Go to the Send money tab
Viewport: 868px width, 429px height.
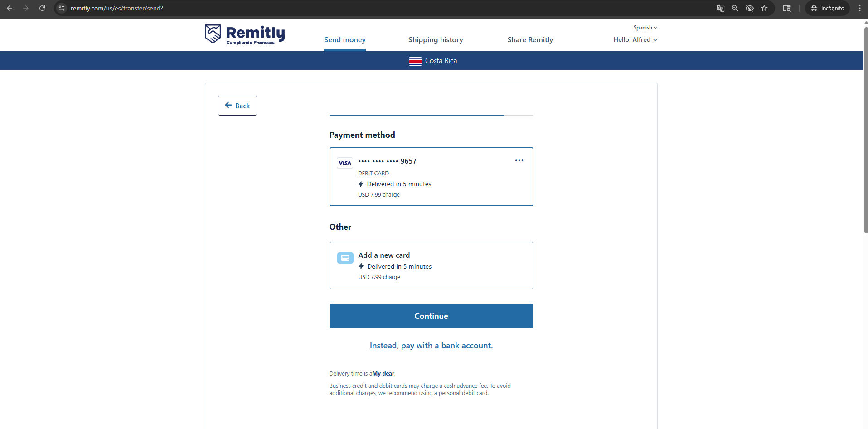tap(344, 40)
